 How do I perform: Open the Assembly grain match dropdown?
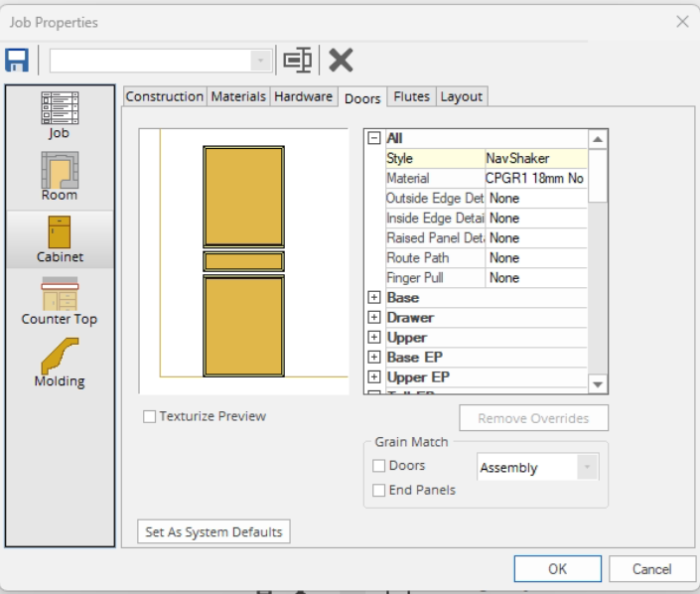[587, 467]
